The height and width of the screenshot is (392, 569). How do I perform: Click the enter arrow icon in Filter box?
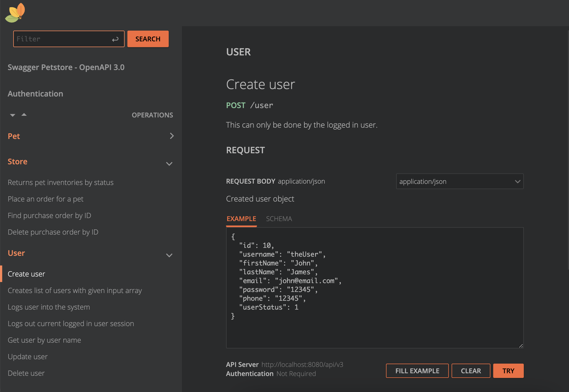pyautogui.click(x=115, y=39)
